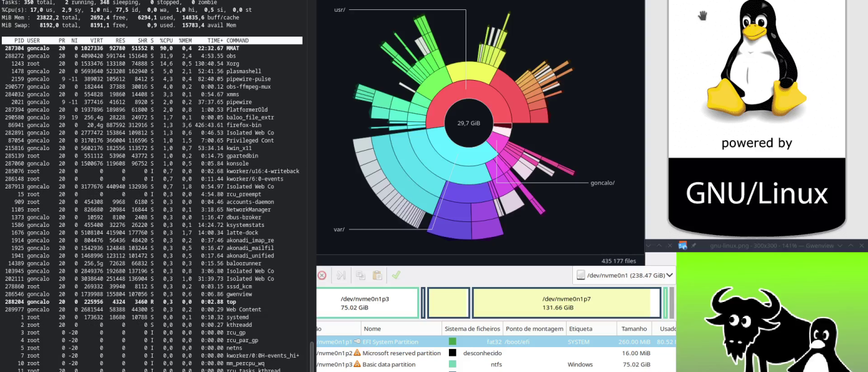The height and width of the screenshot is (372, 868).
Task: Click the Copy partition icon in GParted
Action: point(360,275)
